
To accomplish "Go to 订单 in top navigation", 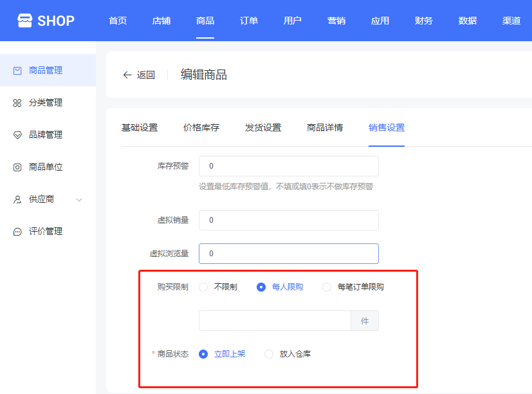I will click(x=249, y=21).
